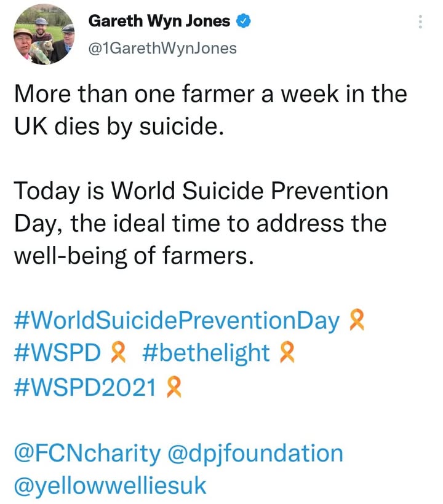This screenshot has width=443, height=504.
Task: Open the three-dot more options menu
Action: point(420,22)
